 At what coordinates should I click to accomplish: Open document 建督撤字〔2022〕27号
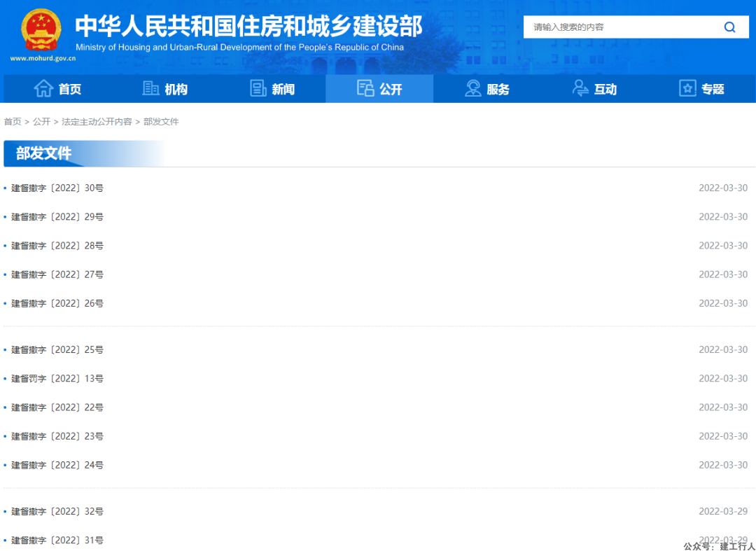57,274
